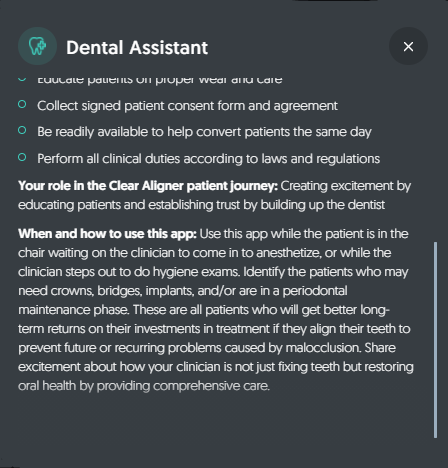Click the oral health by providing comprehensive care line

pyautogui.click(x=144, y=386)
